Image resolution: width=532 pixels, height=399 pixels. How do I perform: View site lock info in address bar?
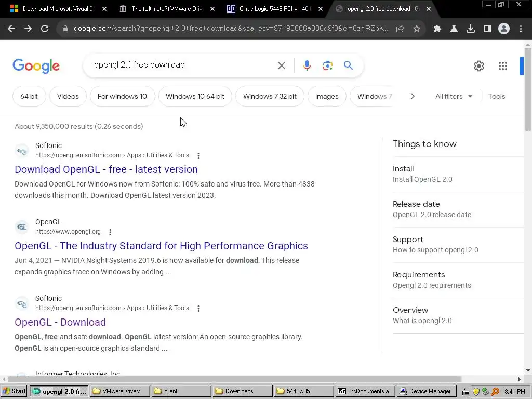65,29
